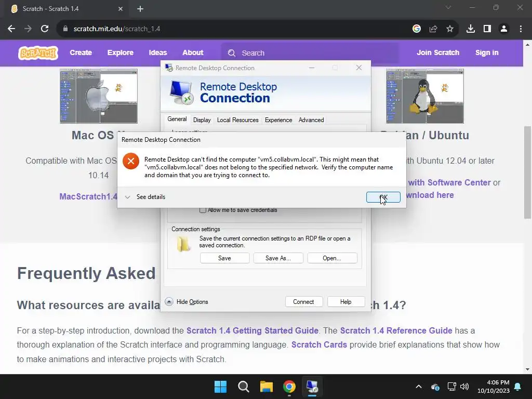
Task: Open taskbar Search
Action: pos(244,387)
